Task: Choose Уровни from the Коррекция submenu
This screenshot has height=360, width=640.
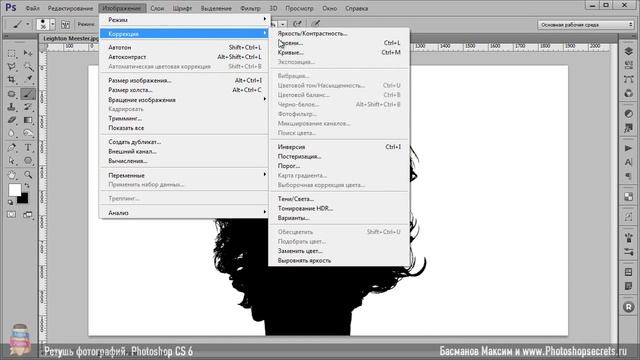Action: [x=339, y=43]
